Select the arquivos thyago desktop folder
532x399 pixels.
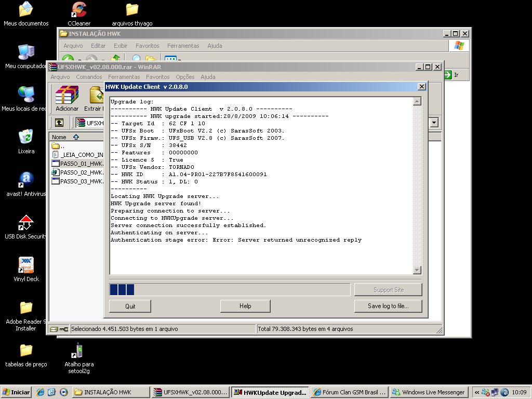click(132, 14)
